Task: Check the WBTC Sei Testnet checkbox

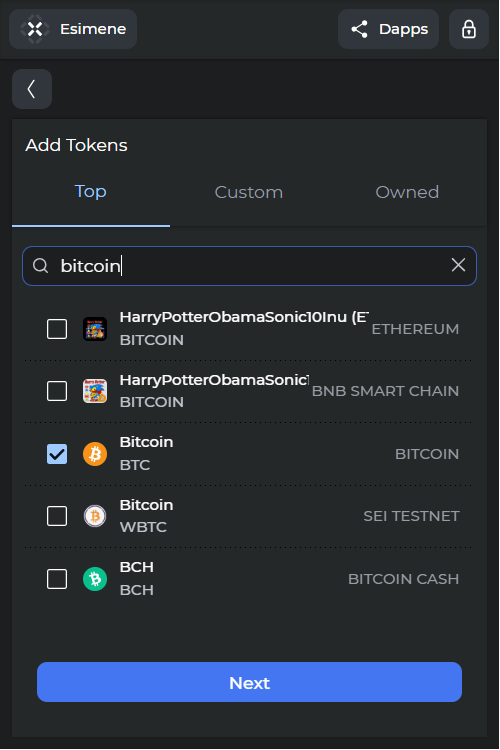Action: coord(57,516)
